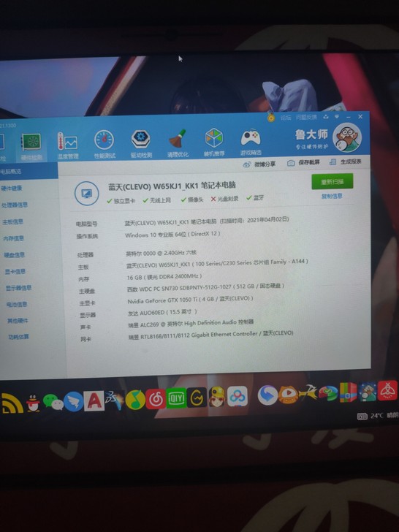Click the round laptop monitor icon

(x=86, y=194)
